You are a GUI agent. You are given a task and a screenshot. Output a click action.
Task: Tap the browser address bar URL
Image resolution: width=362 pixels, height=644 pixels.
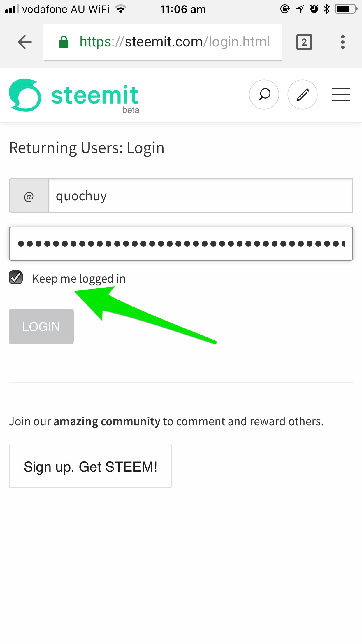[x=175, y=42]
